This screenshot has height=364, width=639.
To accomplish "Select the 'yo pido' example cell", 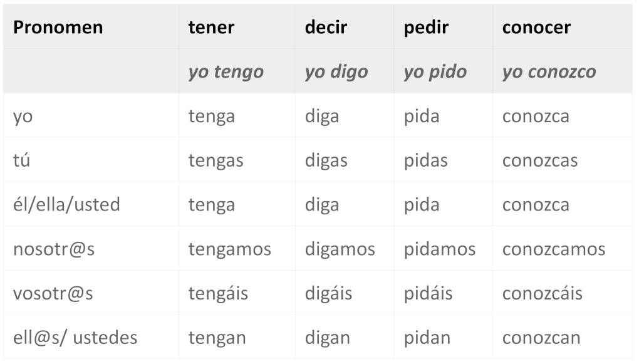I will pyautogui.click(x=435, y=72).
